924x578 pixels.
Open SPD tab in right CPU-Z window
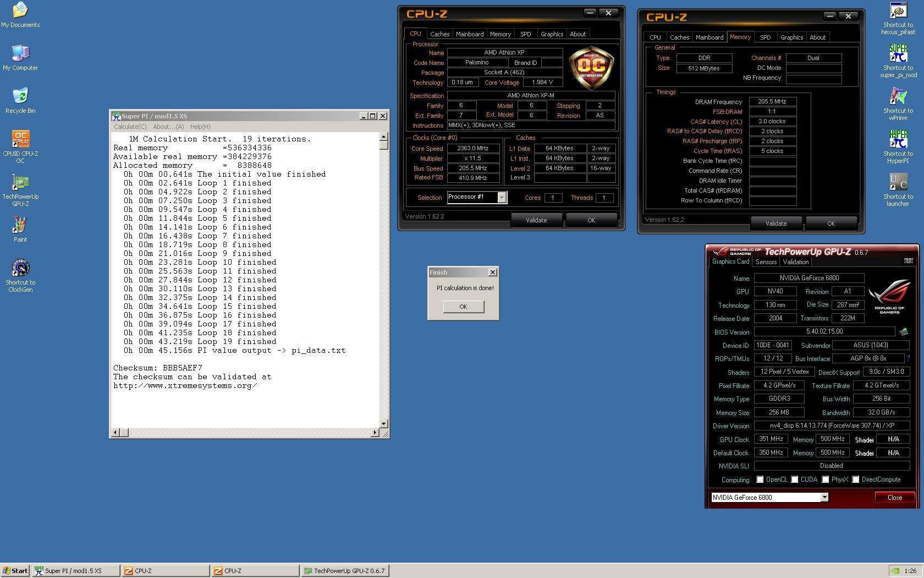click(x=765, y=37)
